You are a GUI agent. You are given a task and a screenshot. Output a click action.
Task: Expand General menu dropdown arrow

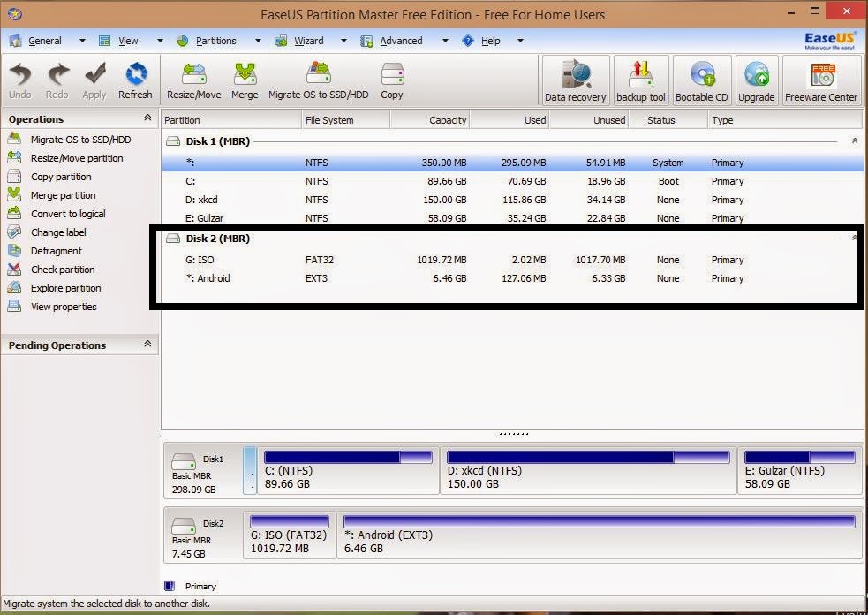coord(82,41)
